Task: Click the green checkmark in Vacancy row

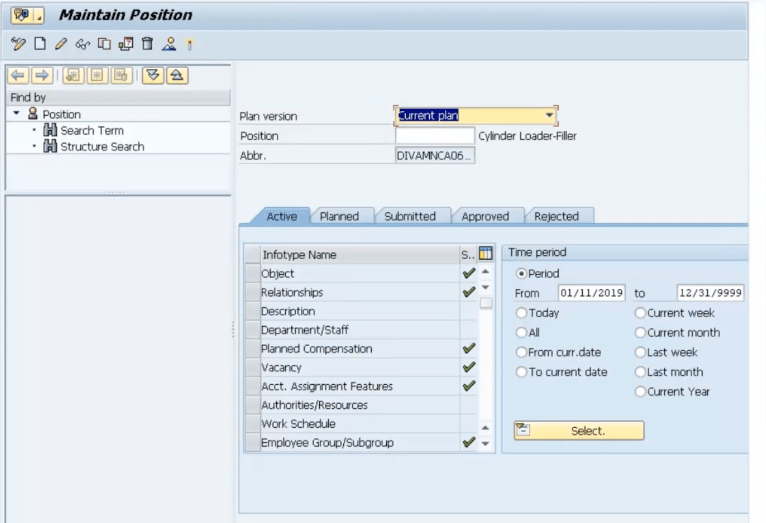Action: [469, 367]
